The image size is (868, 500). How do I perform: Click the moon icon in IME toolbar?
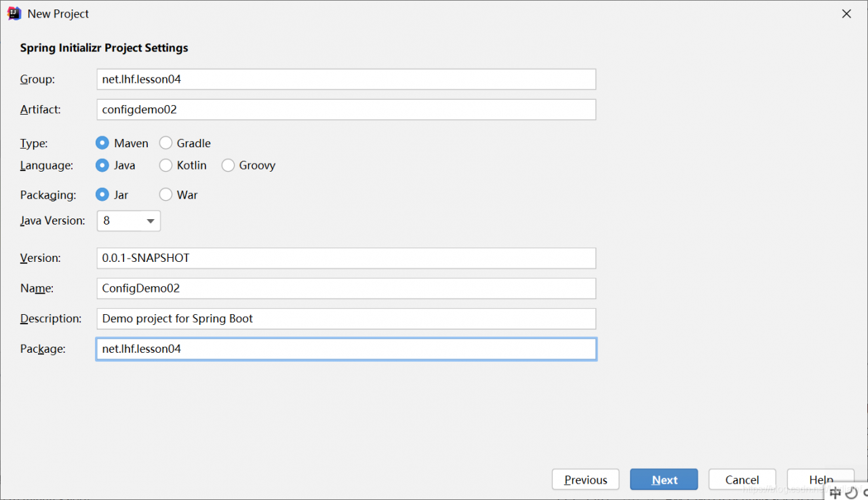[x=851, y=493]
